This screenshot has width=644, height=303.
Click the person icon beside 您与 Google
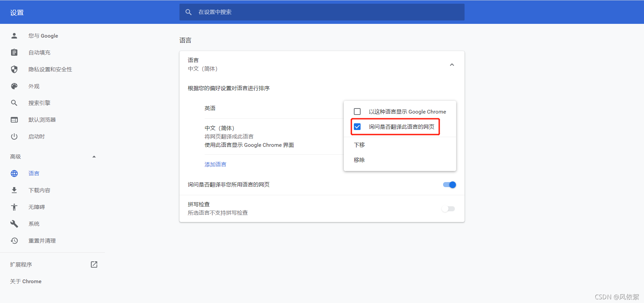click(x=14, y=36)
